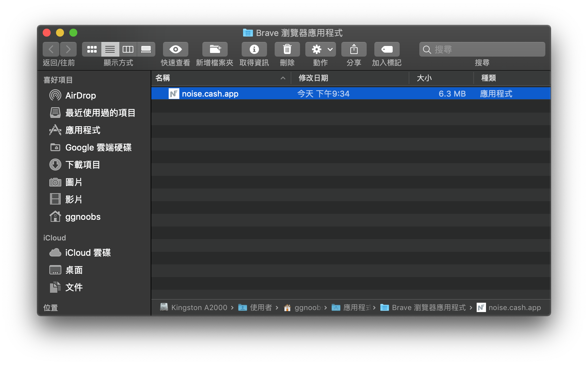588x365 pixels.
Task: Click the 6.3 MB size cell
Action: (452, 94)
